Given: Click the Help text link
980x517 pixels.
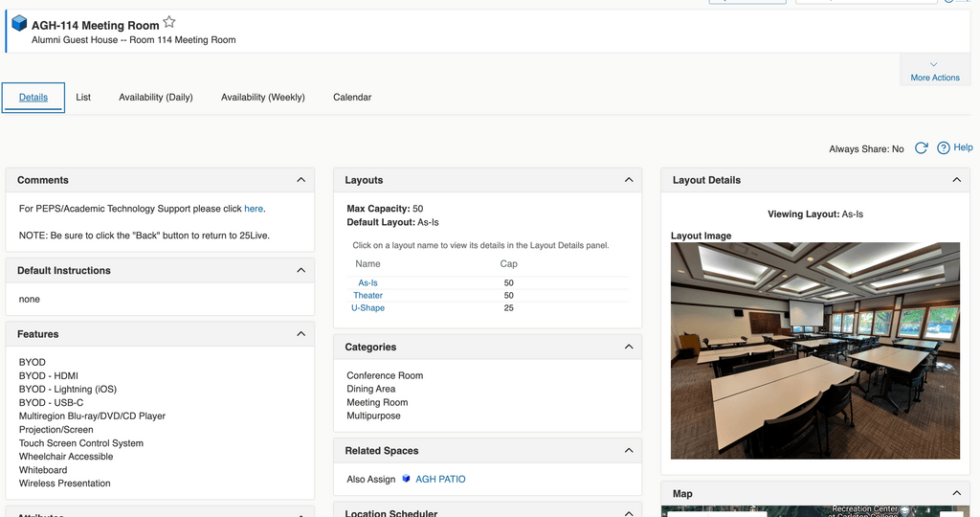Looking at the screenshot, I should (963, 147).
